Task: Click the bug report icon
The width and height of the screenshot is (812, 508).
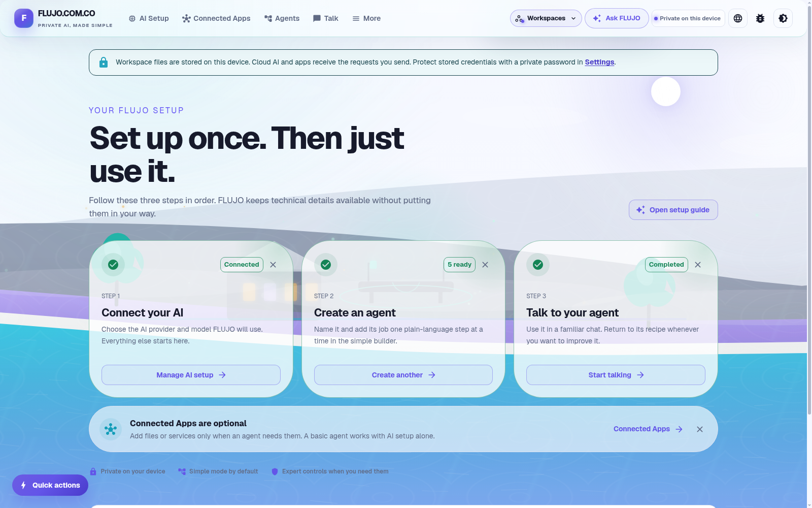Action: tap(760, 18)
